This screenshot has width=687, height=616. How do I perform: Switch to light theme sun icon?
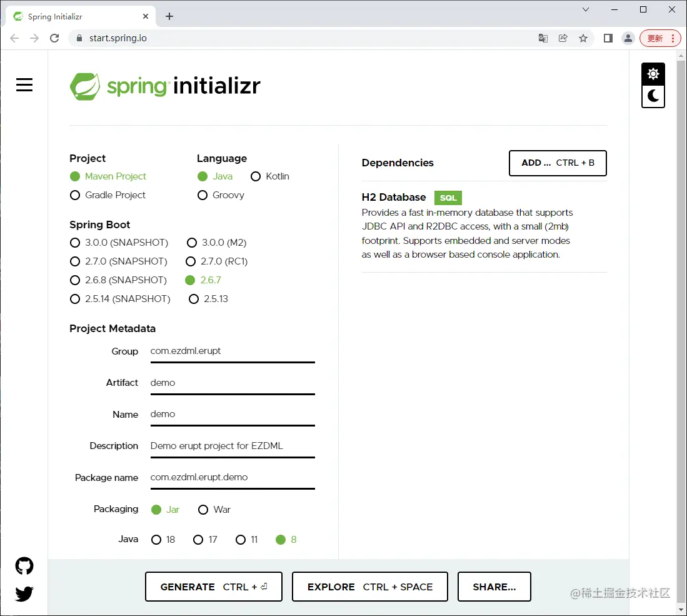pos(653,74)
